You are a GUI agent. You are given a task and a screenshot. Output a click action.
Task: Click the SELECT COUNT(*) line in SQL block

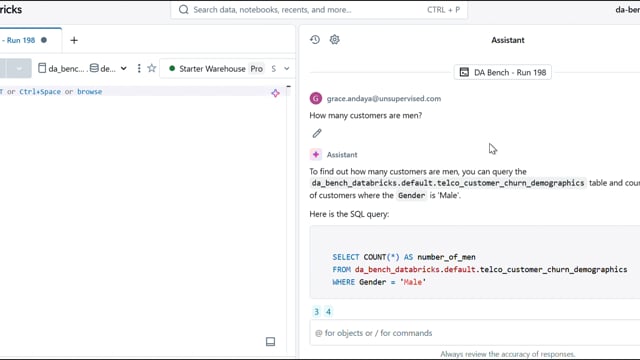click(404, 257)
